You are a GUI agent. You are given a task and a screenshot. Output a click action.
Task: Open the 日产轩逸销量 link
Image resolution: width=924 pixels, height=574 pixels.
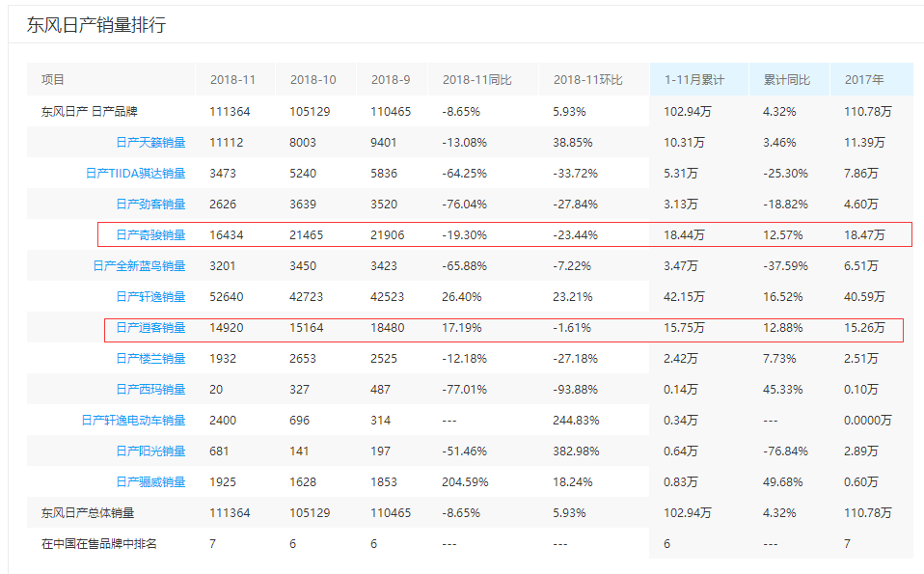pyautogui.click(x=150, y=297)
